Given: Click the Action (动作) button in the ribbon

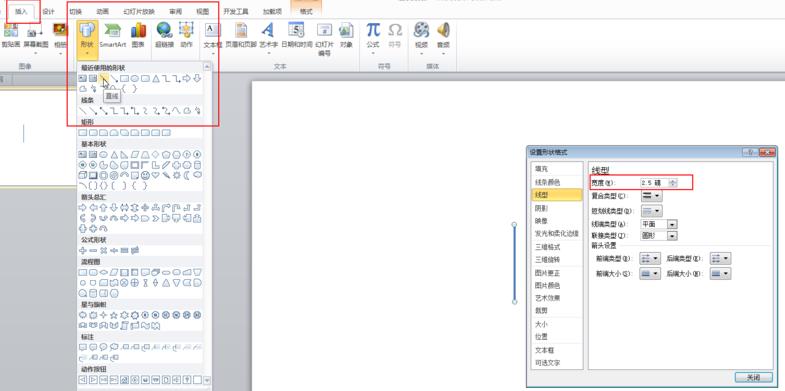Looking at the screenshot, I should [186, 35].
